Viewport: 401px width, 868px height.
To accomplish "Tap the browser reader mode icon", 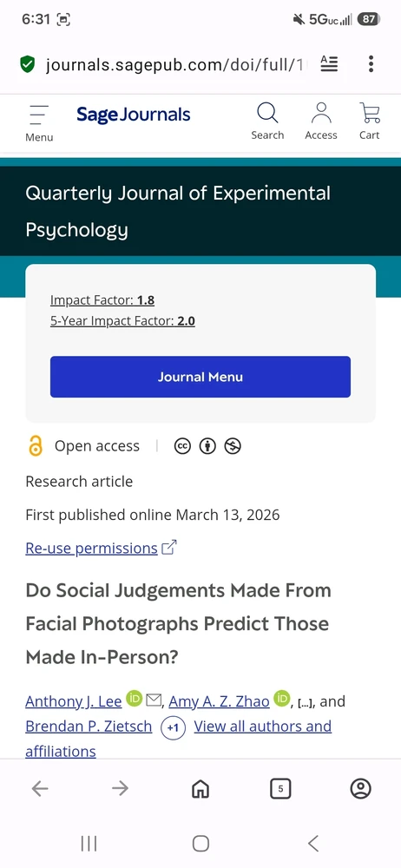I will pyautogui.click(x=329, y=64).
